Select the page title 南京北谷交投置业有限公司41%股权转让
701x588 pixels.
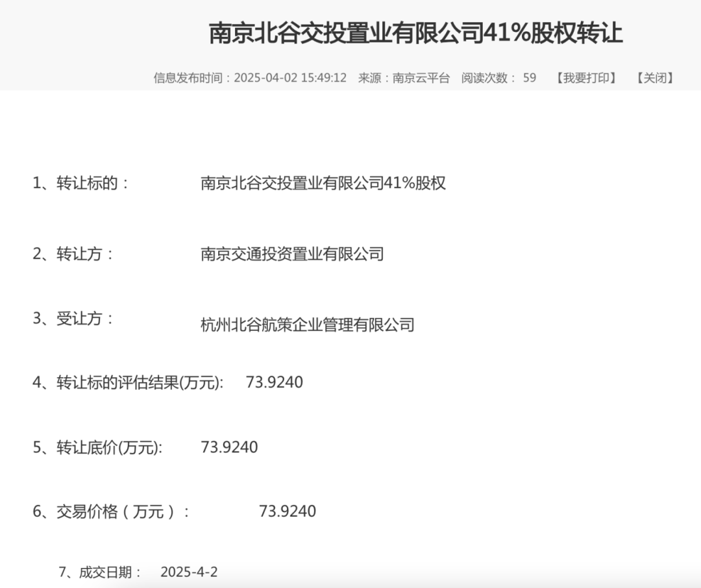[416, 33]
